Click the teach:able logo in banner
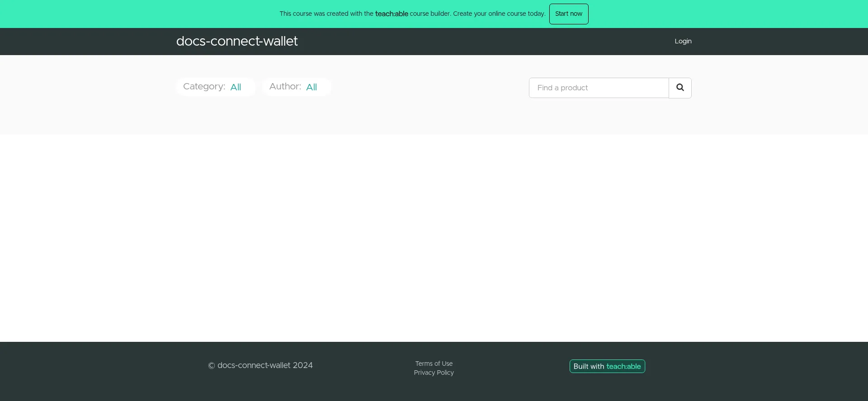This screenshot has width=868, height=401. pos(392,14)
